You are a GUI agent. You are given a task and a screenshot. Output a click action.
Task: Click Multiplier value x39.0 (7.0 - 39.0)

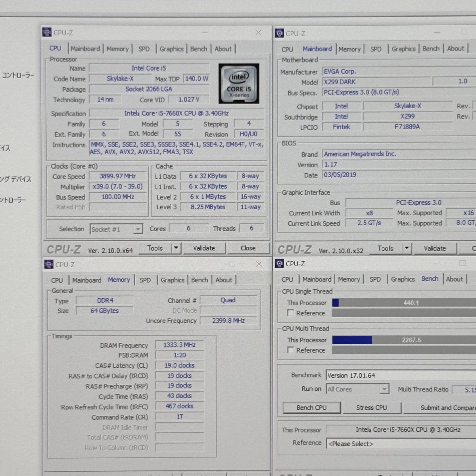(118, 186)
